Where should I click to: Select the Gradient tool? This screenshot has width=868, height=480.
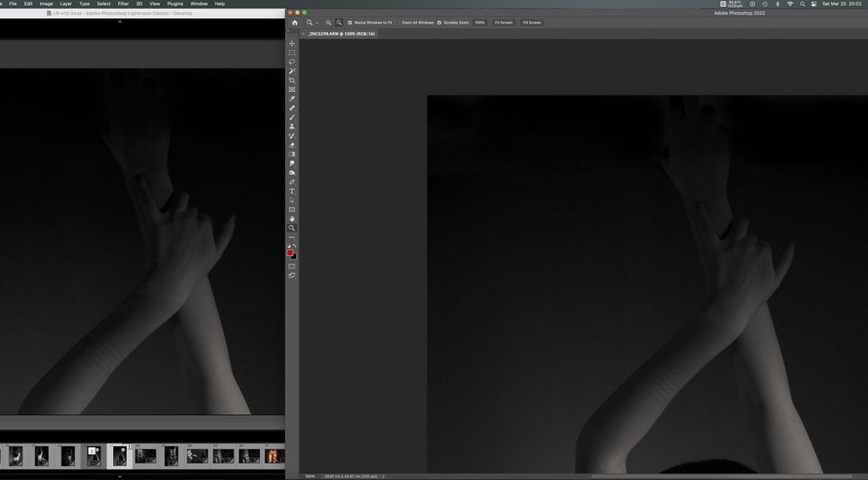click(x=292, y=155)
